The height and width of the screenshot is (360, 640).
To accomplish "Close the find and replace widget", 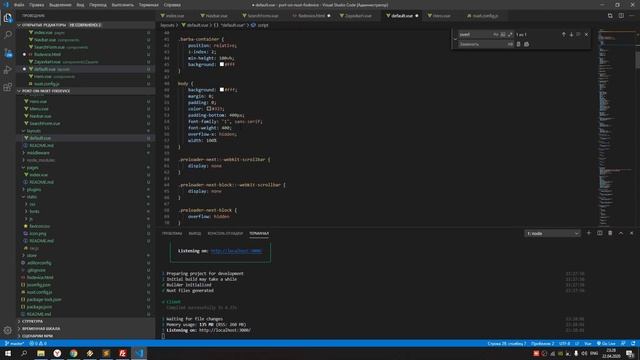I will click(587, 34).
